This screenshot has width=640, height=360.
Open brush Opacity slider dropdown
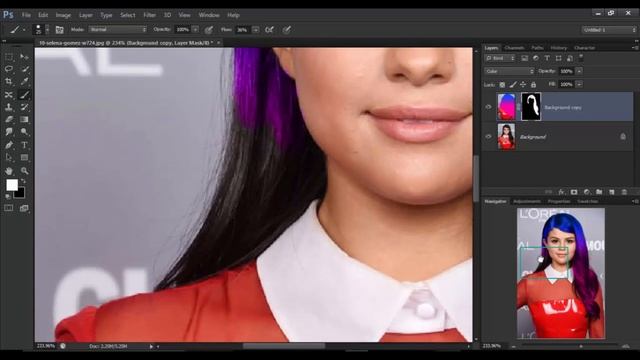(195, 29)
